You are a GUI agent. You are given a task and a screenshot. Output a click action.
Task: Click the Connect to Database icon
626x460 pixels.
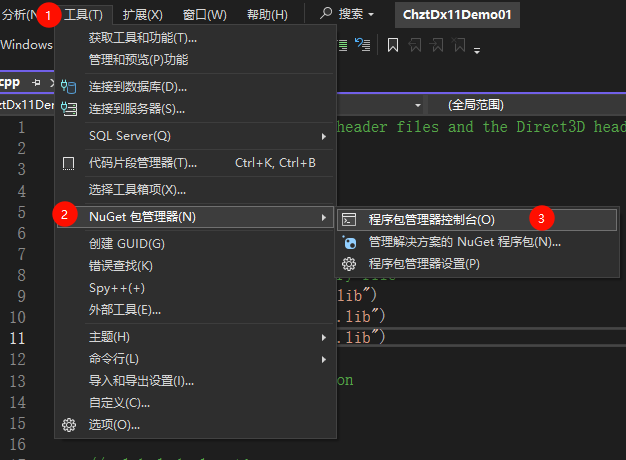click(x=69, y=87)
